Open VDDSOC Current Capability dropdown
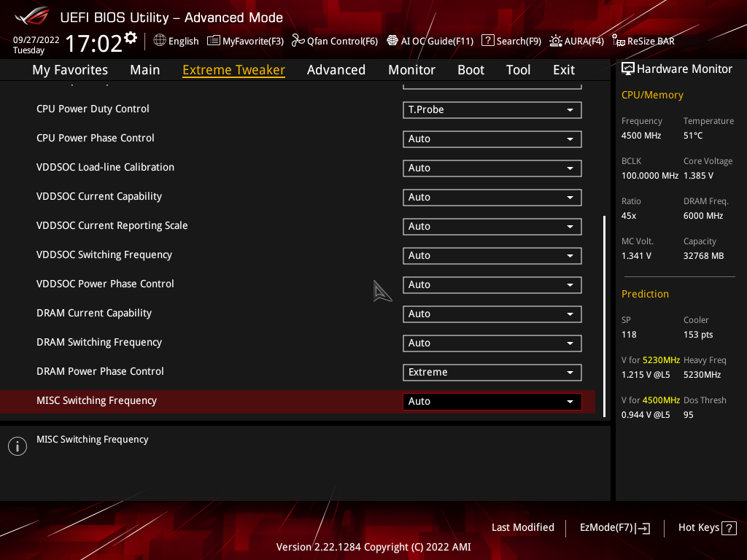 (492, 198)
